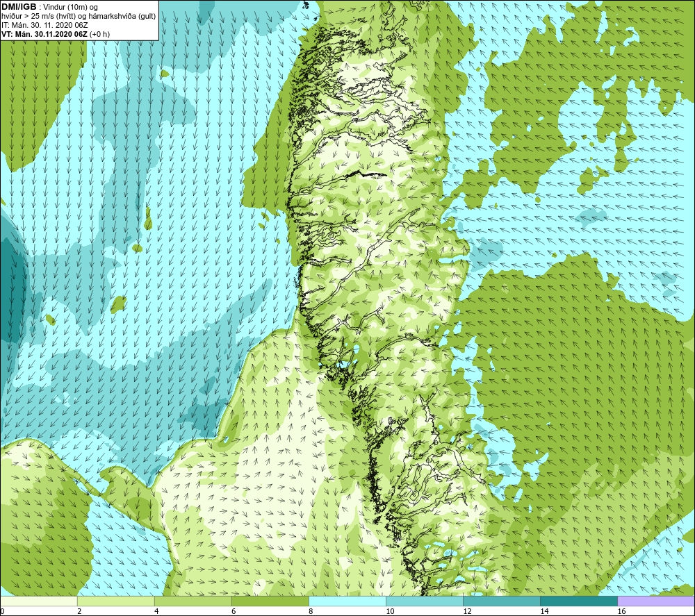Click the 8–10 m/s light cyan legend swatch
The height and width of the screenshot is (616, 695).
(x=347, y=601)
